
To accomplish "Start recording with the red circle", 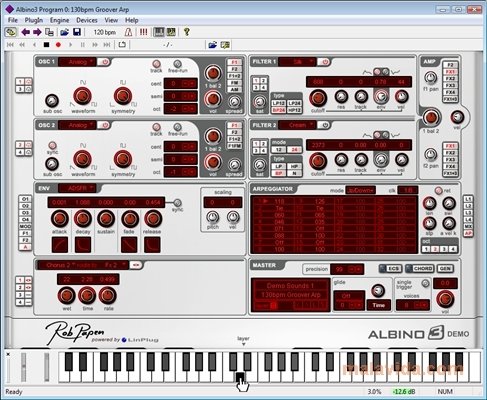I will click(58, 45).
